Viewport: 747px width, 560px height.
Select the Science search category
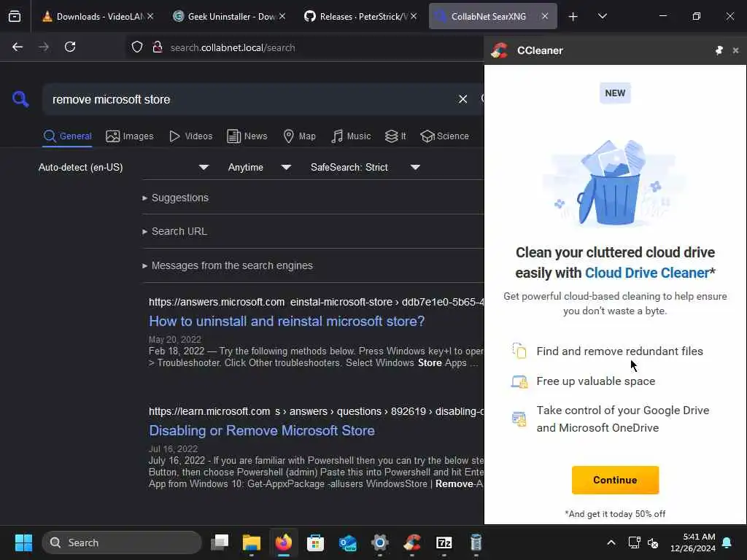coord(444,136)
